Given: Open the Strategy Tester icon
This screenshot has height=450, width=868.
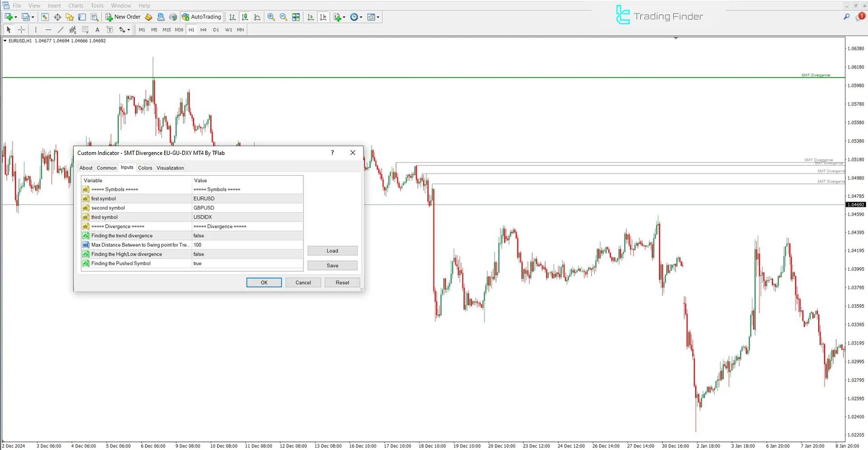Looking at the screenshot, I should 94,17.
